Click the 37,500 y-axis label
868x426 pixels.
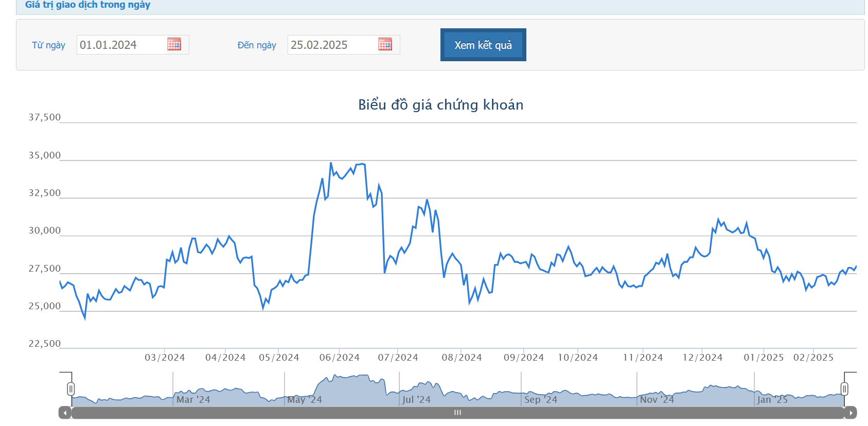[x=44, y=117]
